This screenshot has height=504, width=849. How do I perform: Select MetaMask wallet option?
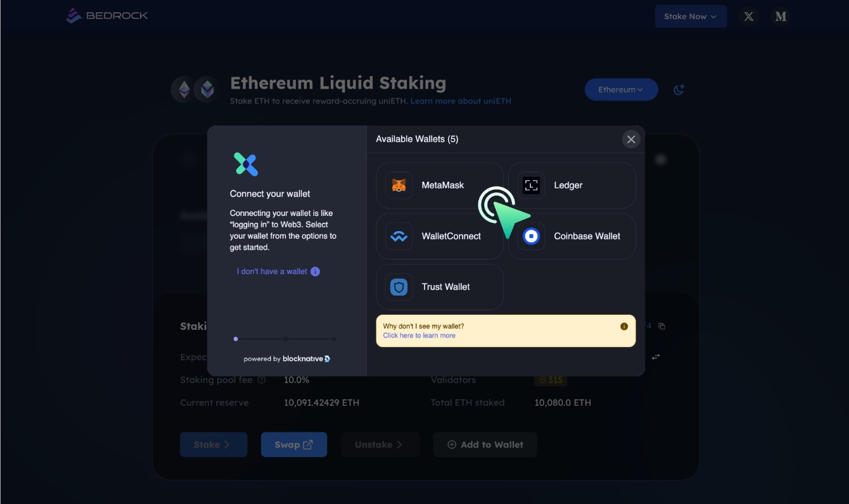click(x=439, y=186)
